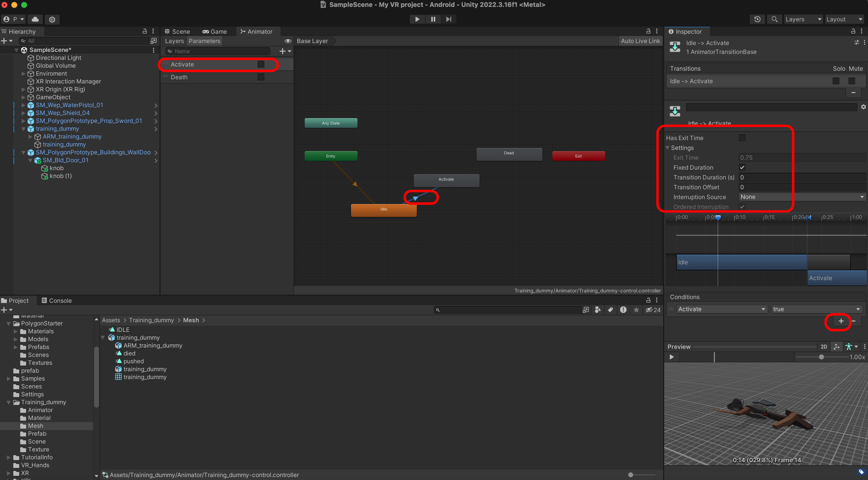Toggle the Activate parameter checkbox
The height and width of the screenshot is (480, 868).
261,64
